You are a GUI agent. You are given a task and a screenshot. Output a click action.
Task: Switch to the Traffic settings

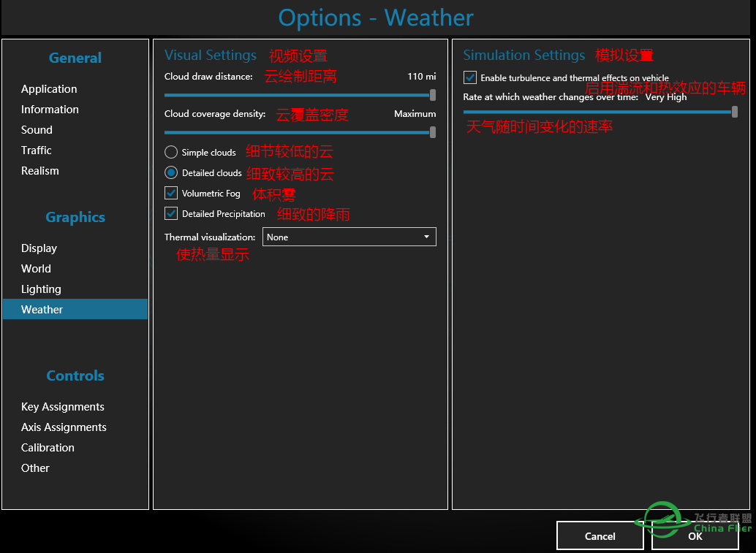[37, 150]
